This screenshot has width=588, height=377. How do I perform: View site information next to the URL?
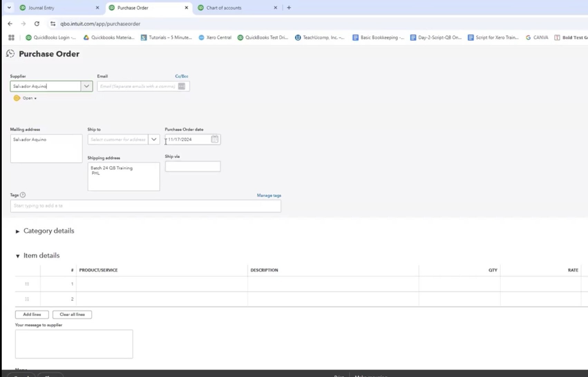coord(53,24)
